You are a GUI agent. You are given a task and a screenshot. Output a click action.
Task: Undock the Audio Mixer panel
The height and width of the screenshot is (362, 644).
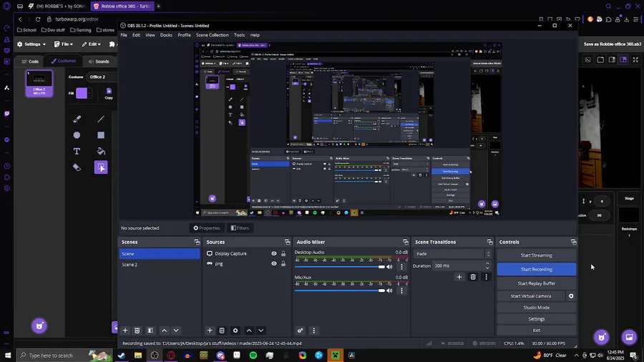(x=406, y=242)
